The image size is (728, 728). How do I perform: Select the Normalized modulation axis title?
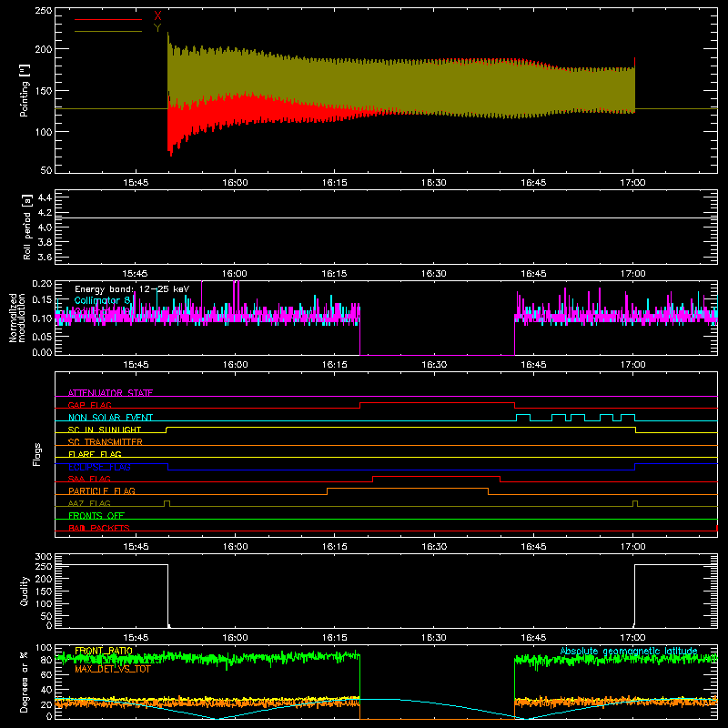[17, 318]
